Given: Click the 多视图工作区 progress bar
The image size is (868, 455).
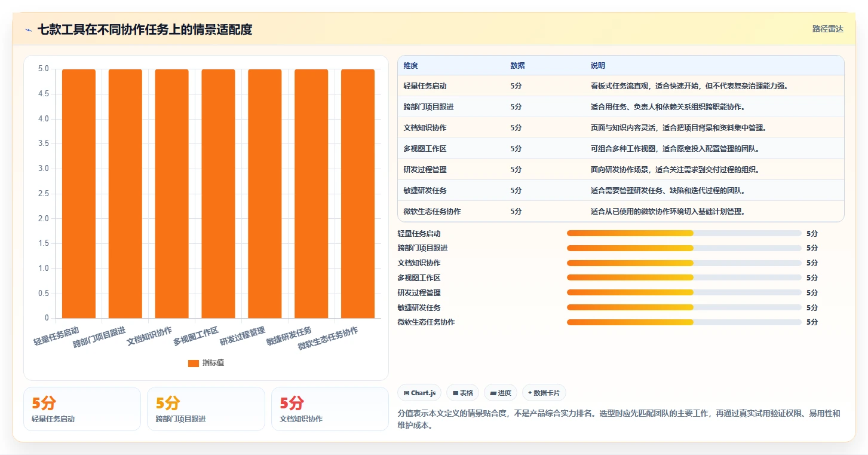Looking at the screenshot, I should (x=684, y=277).
